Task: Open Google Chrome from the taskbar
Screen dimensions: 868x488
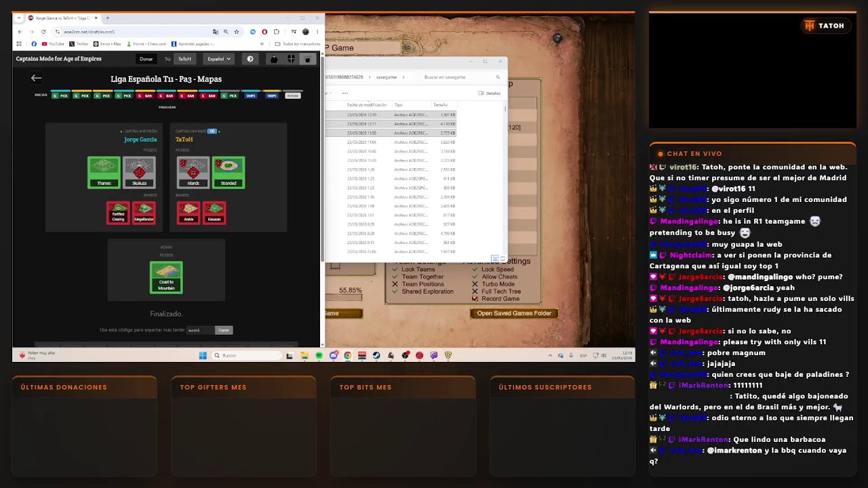Action: click(348, 355)
